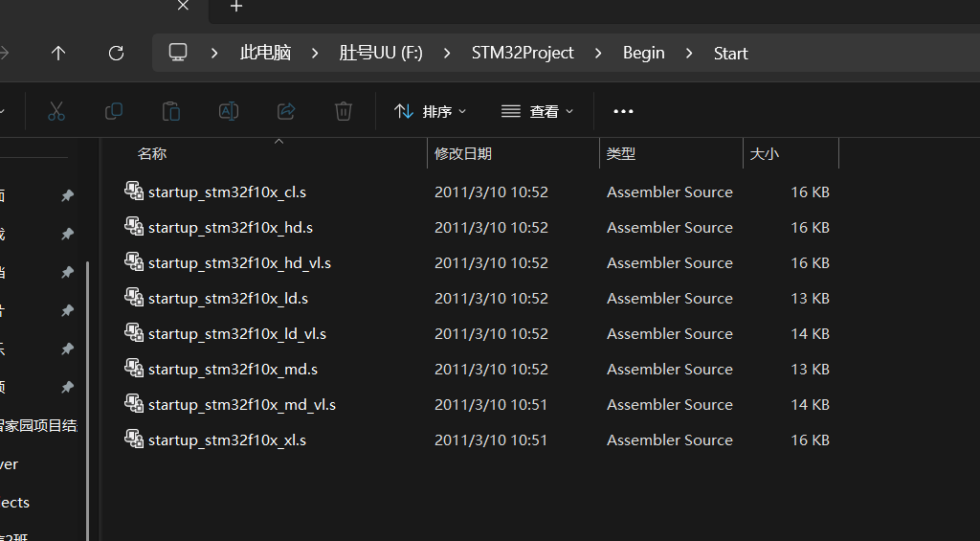
Task: Click 13 KB size in ld.s row
Action: point(810,299)
